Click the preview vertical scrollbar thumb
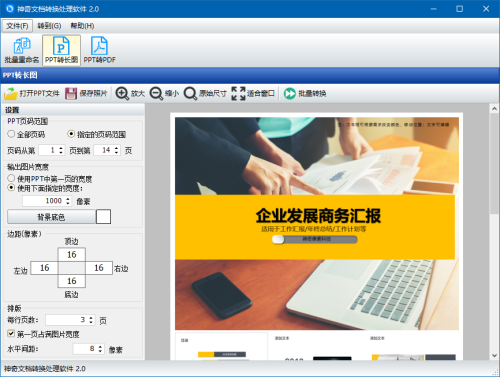Screen dimensions: 500x377 [x=494, y=163]
